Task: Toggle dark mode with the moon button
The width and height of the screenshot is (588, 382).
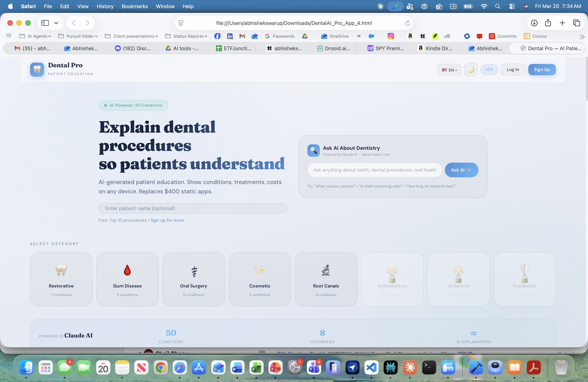Action: (471, 69)
